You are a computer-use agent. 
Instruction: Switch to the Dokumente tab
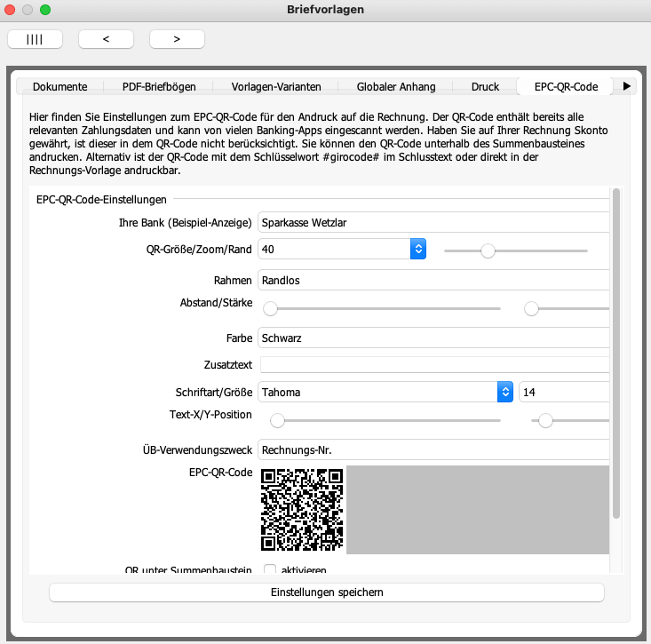(x=60, y=86)
